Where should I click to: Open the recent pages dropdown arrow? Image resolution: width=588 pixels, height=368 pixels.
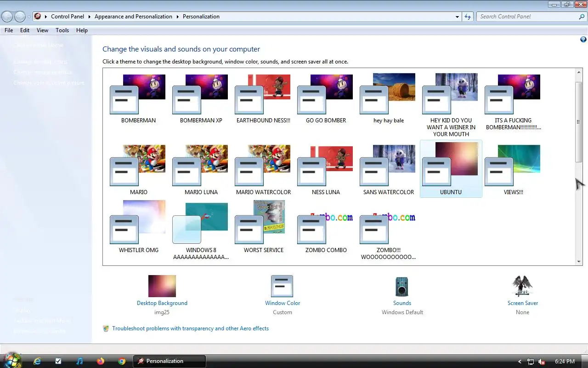(x=28, y=17)
